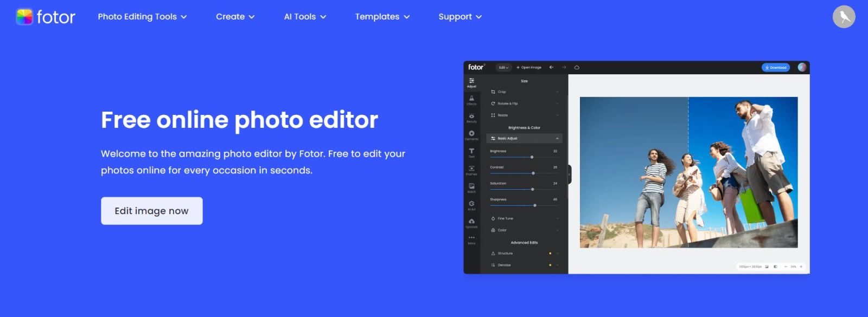
Task: Click the Free online photo editor heading
Action: (239, 120)
